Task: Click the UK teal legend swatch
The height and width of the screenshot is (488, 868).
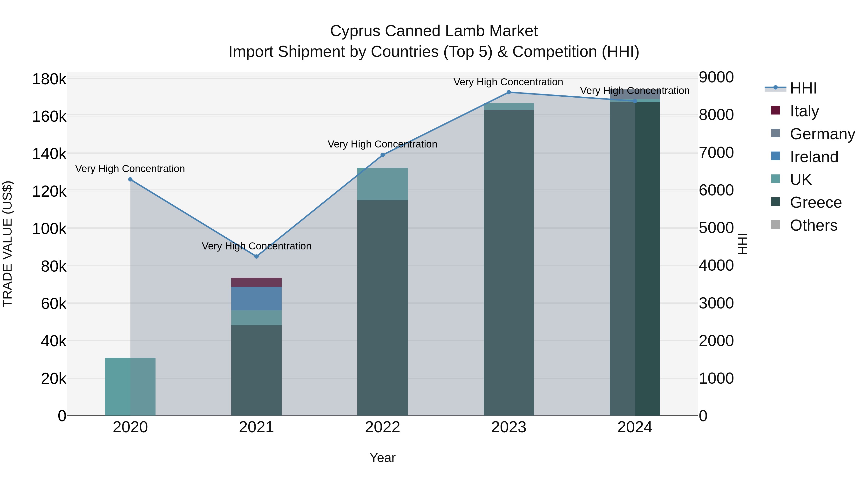Action: [x=775, y=179]
